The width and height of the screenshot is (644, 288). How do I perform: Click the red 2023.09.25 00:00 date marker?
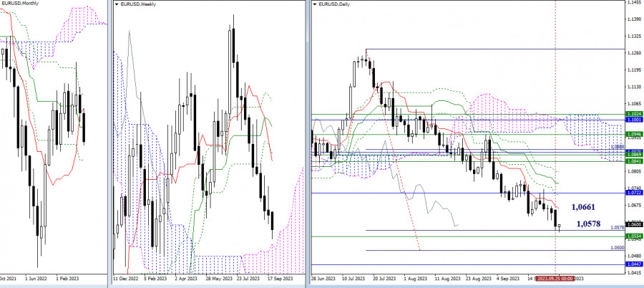pyautogui.click(x=555, y=279)
